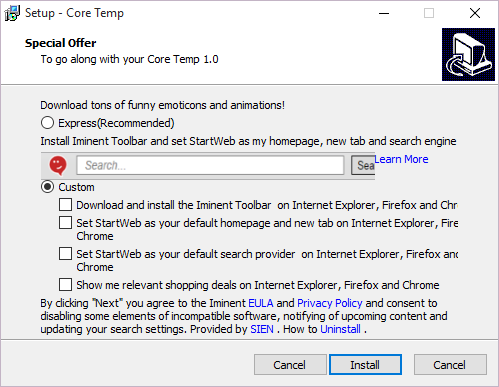This screenshot has width=499, height=387.
Task: Close the Core Temp setup window
Action: [x=475, y=13]
